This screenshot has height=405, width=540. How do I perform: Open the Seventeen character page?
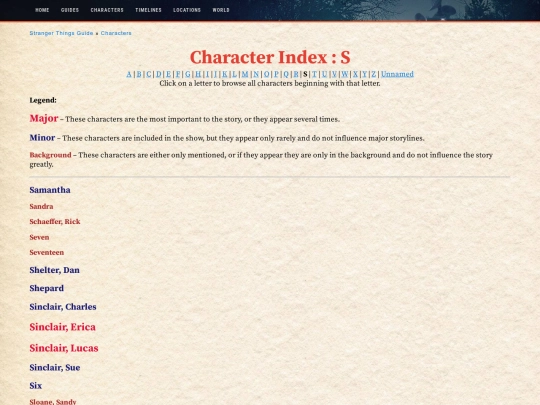pos(47,252)
